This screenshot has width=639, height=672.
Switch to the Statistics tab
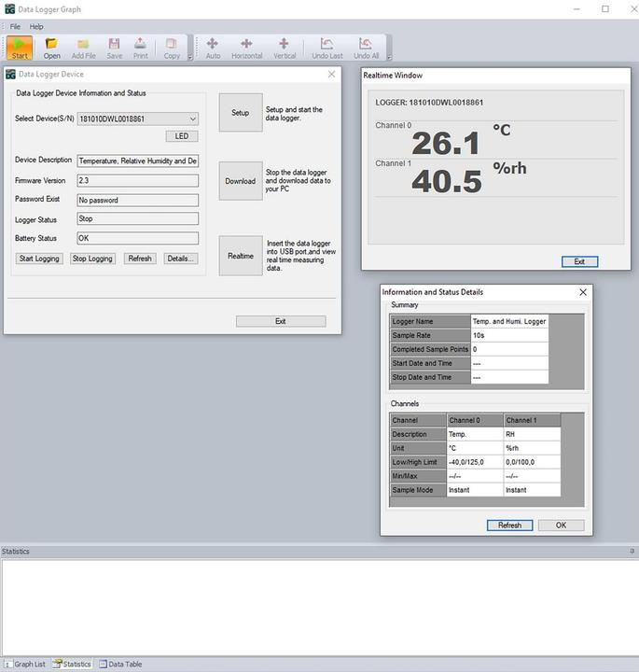tap(72, 664)
